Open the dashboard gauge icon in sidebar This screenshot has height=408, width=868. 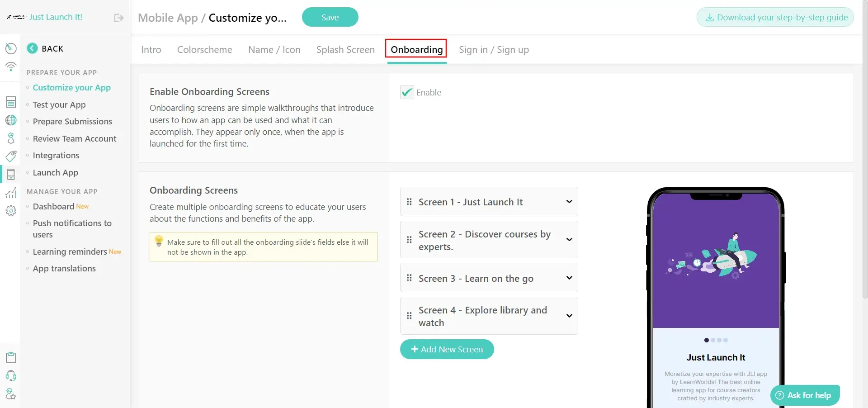click(11, 48)
